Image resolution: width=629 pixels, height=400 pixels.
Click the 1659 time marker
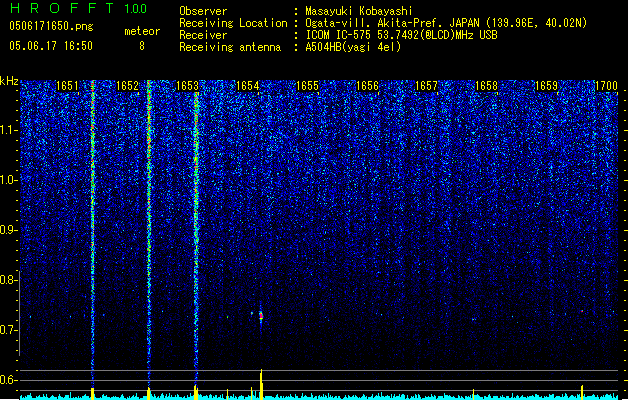click(x=546, y=86)
